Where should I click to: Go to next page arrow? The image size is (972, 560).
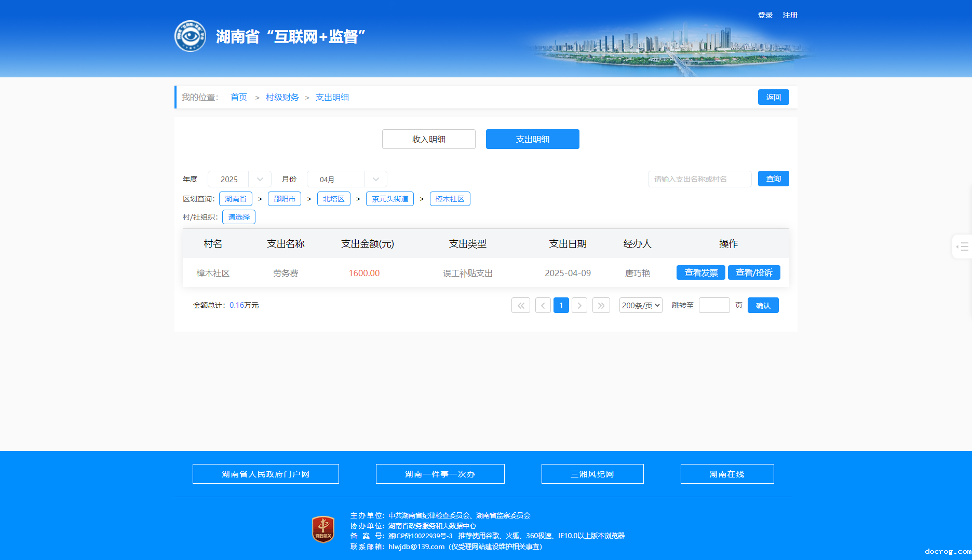[579, 305]
